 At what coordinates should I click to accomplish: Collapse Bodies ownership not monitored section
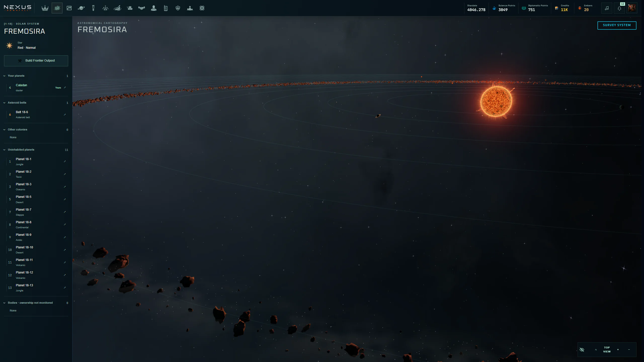(x=36, y=303)
